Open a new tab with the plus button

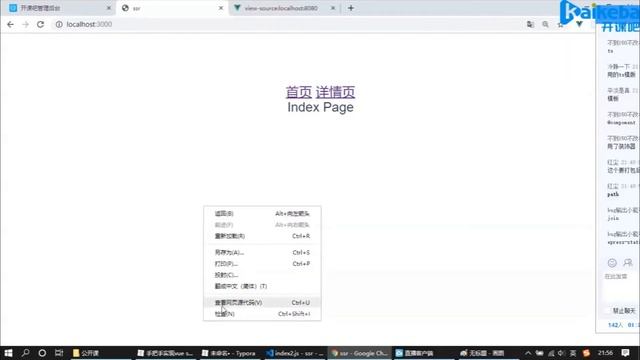pos(351,8)
